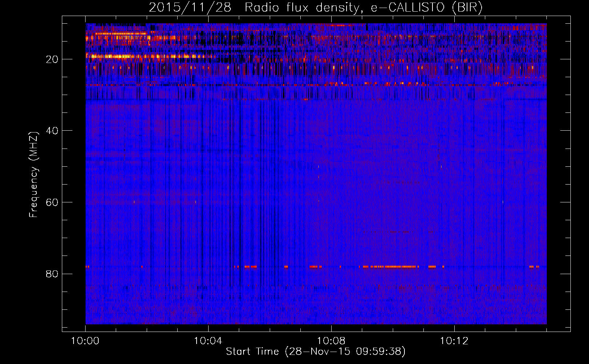Image resolution: width=589 pixels, height=364 pixels.
Task: Click the date 2015/11/28 in the title
Action: (190, 7)
